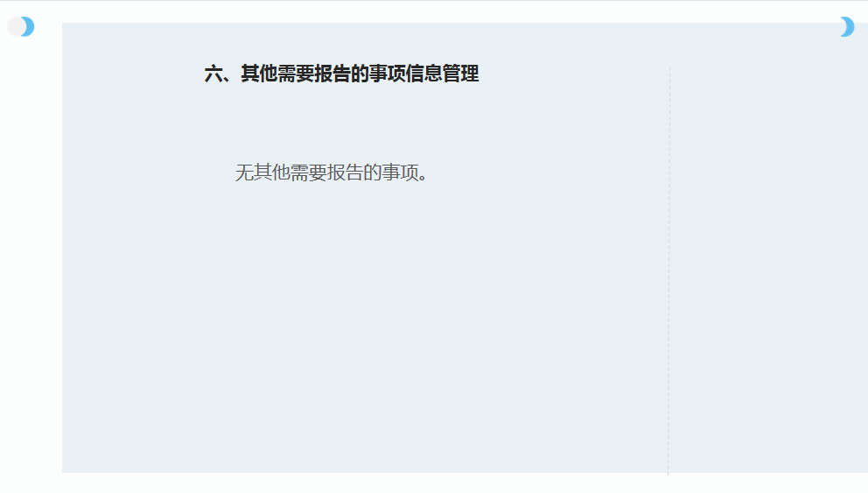Viewport: 868px width, 493px height.
Task: Click the blue crescent icon at top-left
Action: pos(29,26)
